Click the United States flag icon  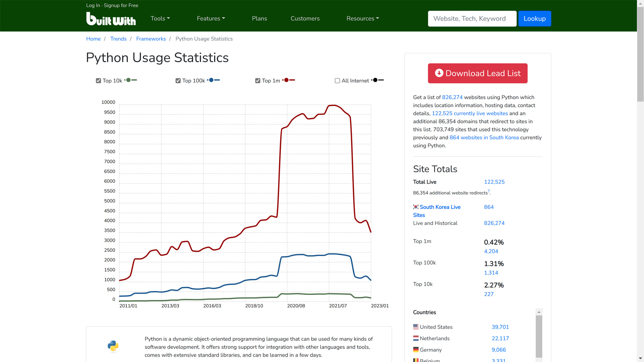point(416,327)
